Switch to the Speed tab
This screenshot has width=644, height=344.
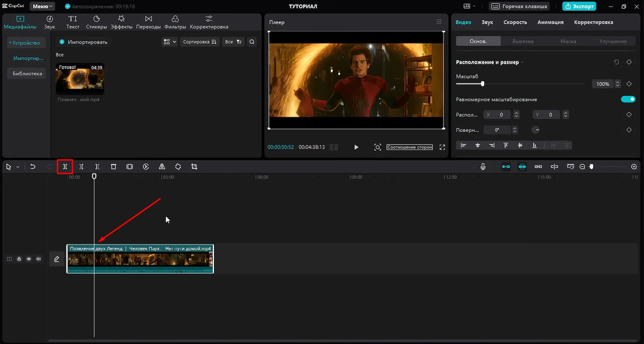pyautogui.click(x=515, y=22)
